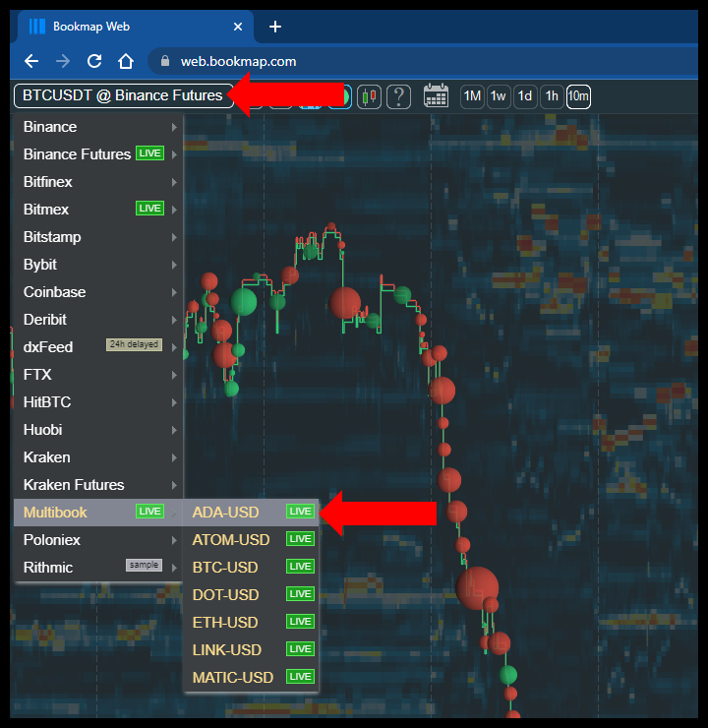Image resolution: width=708 pixels, height=728 pixels.
Task: Click the LIVE badge next to Bitmex
Action: click(149, 209)
